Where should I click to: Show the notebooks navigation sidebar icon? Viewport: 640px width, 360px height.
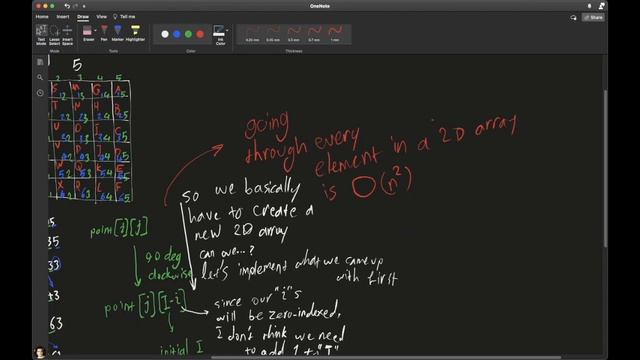40,62
